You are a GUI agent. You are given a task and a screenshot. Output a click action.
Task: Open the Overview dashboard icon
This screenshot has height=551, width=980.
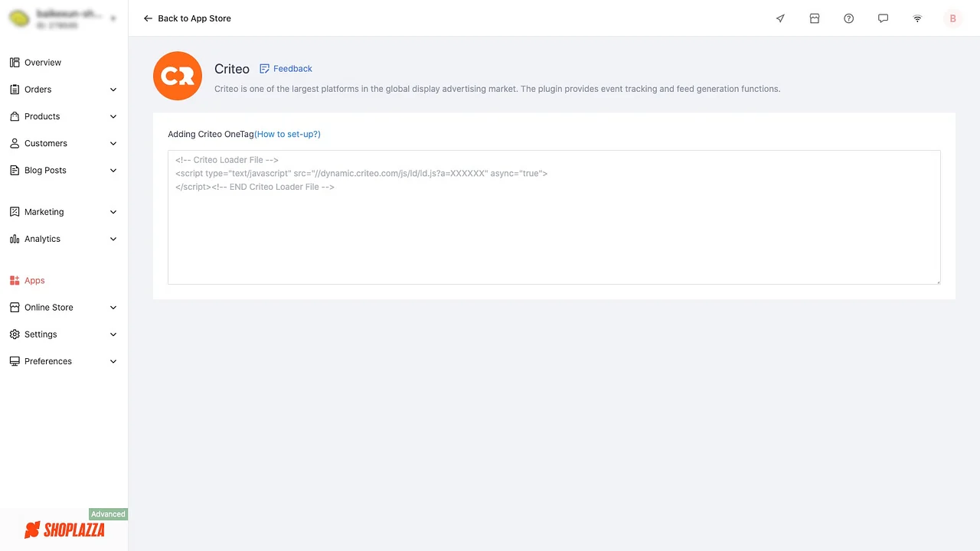pos(15,62)
